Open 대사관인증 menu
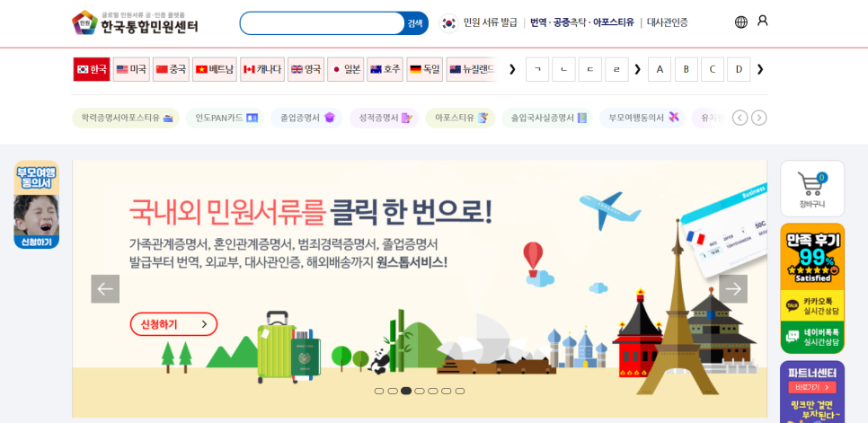Viewport: 868px width, 423px height. (x=667, y=22)
